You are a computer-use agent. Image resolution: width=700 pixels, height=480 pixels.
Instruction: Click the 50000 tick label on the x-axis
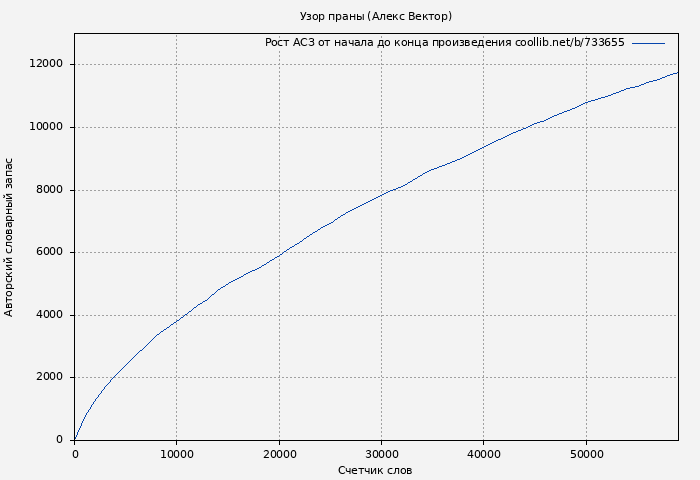pyautogui.click(x=585, y=454)
